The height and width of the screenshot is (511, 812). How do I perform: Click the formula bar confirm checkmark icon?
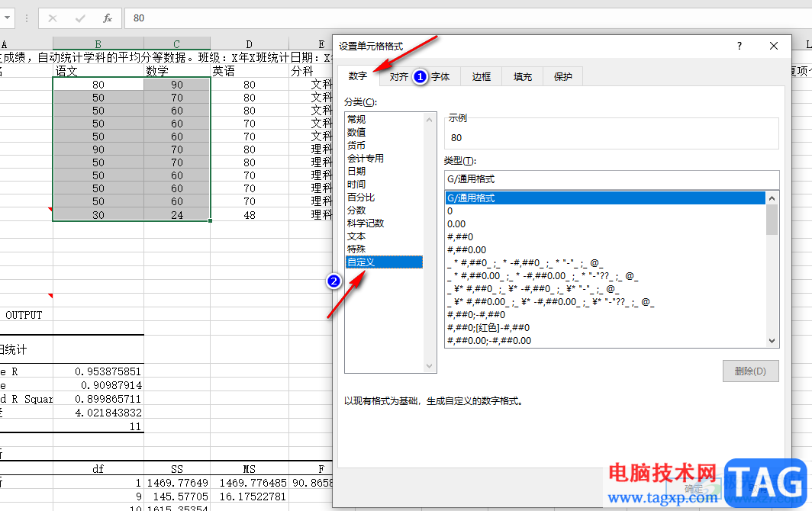point(80,18)
